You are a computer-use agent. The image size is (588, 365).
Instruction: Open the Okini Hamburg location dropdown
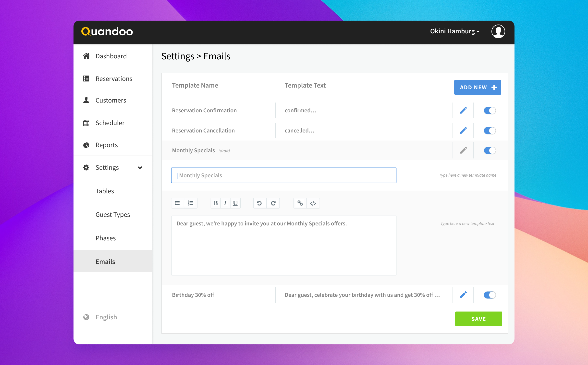[454, 31]
